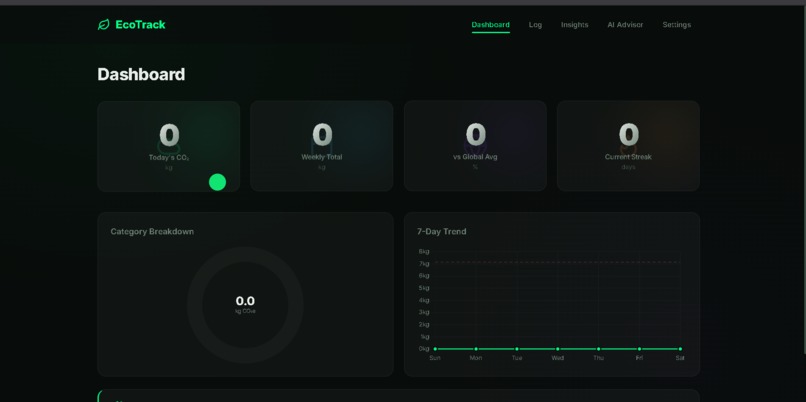806x402 pixels.
Task: Select the Today's CO₂ stat card
Action: point(169,146)
